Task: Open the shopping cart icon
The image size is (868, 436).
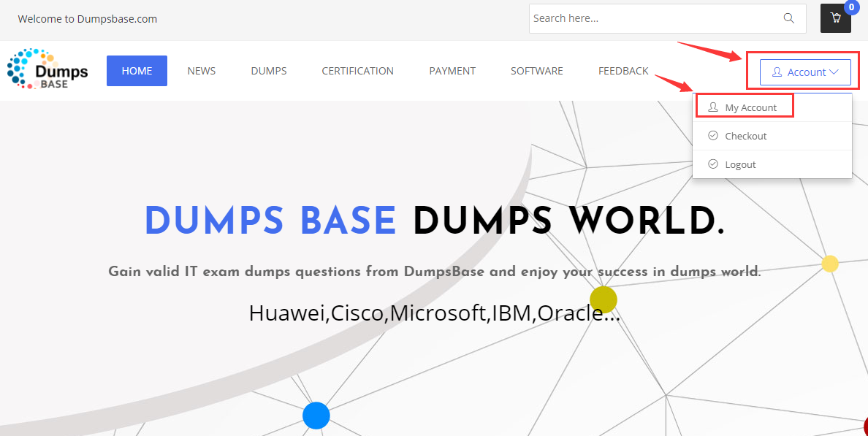Action: tap(835, 18)
